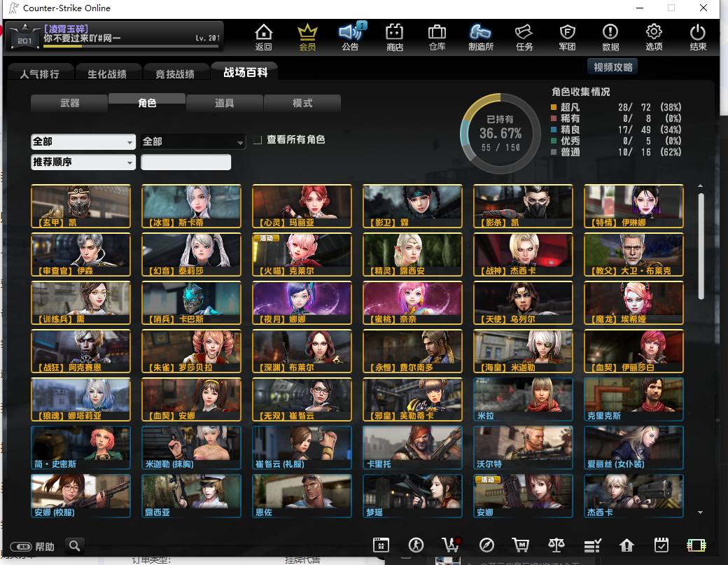Viewport: 728px width, 565px height.
Task: Click the 结束 power icon
Action: click(x=698, y=37)
